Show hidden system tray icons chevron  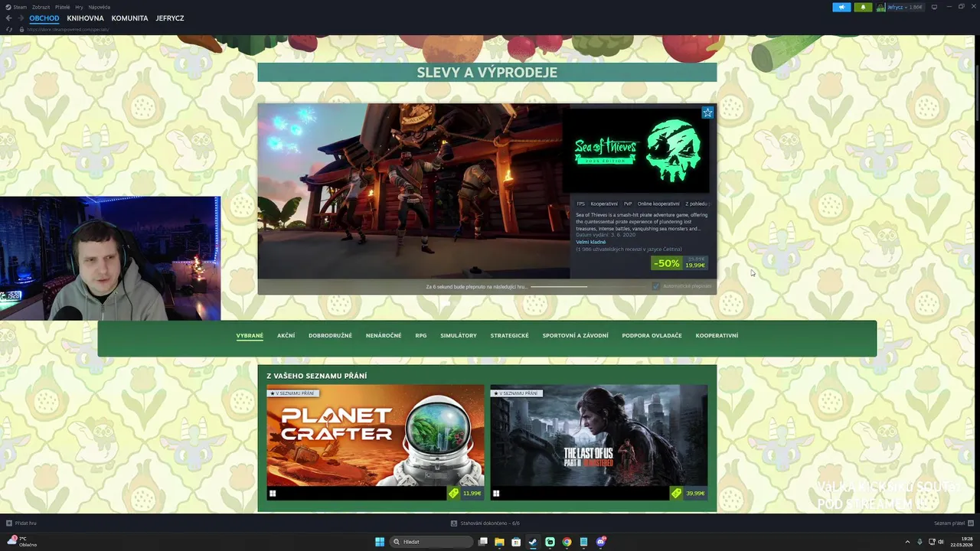[x=908, y=542]
